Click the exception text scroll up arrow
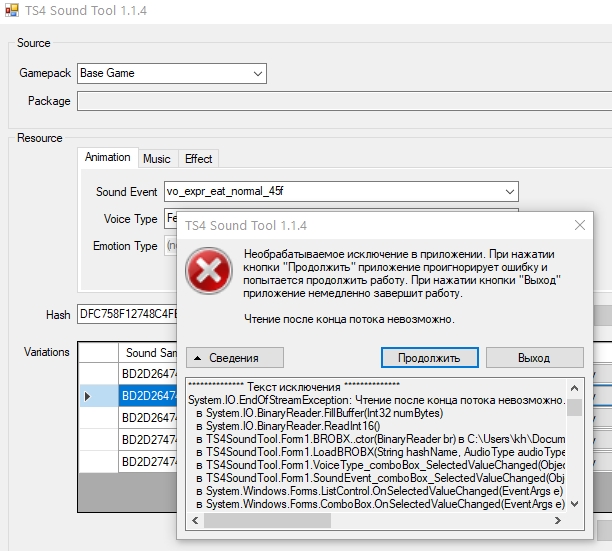The height and width of the screenshot is (551, 612). tap(574, 388)
